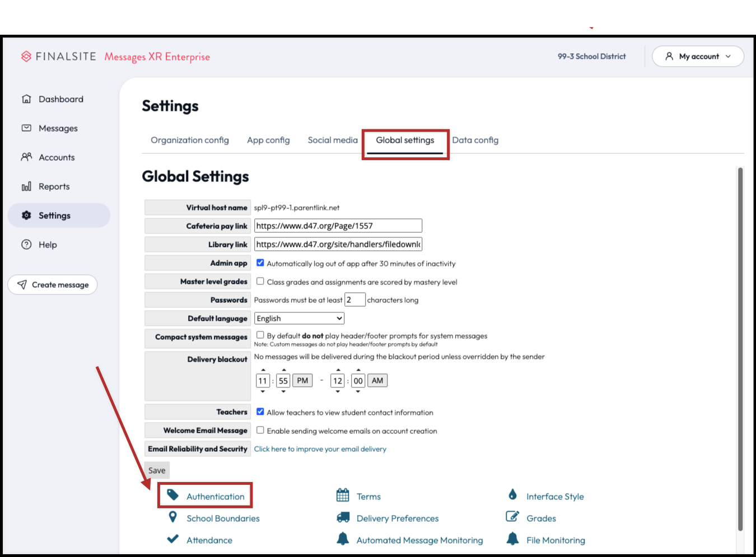Click the Authentication tag icon
The width and height of the screenshot is (756, 557).
[173, 495]
